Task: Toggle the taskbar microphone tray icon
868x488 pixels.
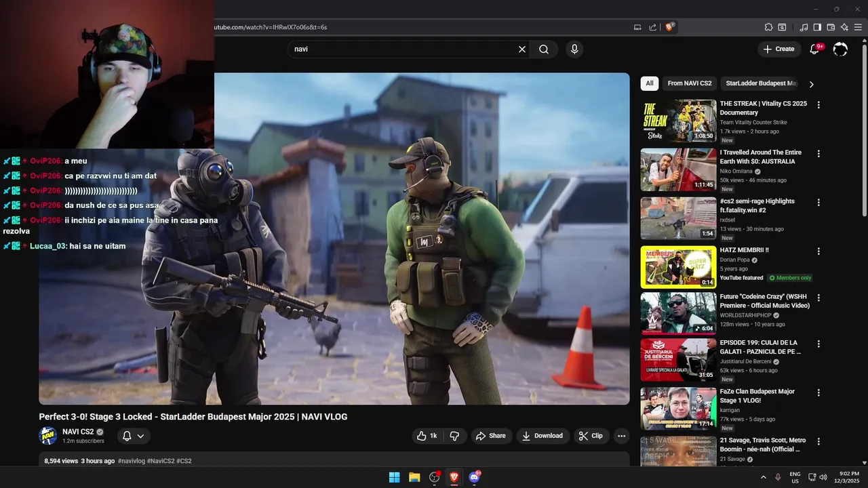Action: 778,477
